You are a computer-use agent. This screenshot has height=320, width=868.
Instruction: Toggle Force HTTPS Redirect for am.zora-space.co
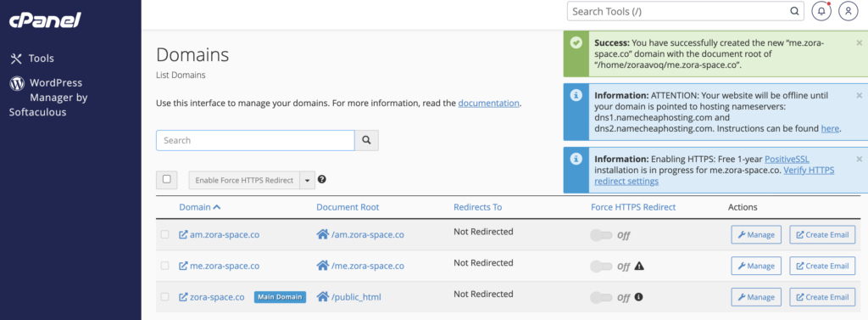[x=603, y=235]
